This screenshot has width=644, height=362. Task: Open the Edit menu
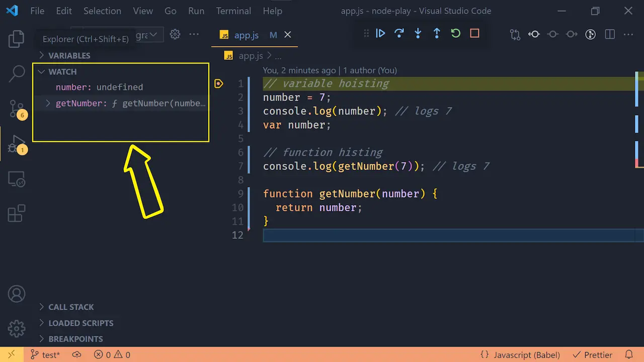coord(64,11)
